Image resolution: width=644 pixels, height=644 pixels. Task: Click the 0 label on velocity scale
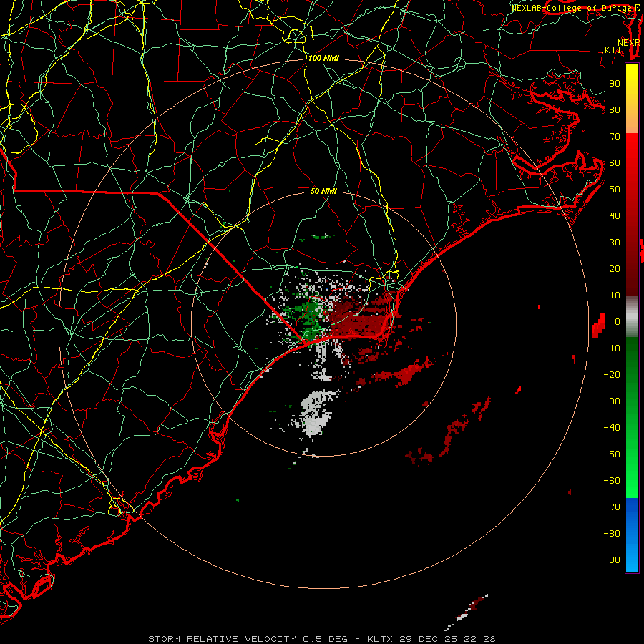coord(618,322)
